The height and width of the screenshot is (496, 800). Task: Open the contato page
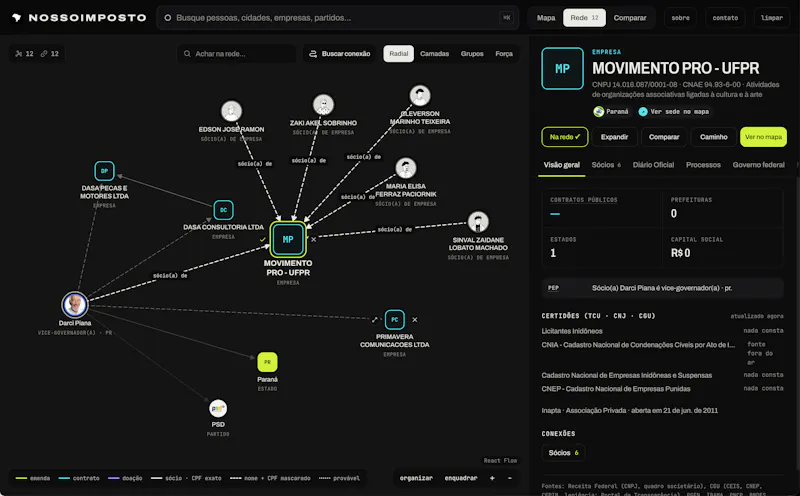coord(725,18)
